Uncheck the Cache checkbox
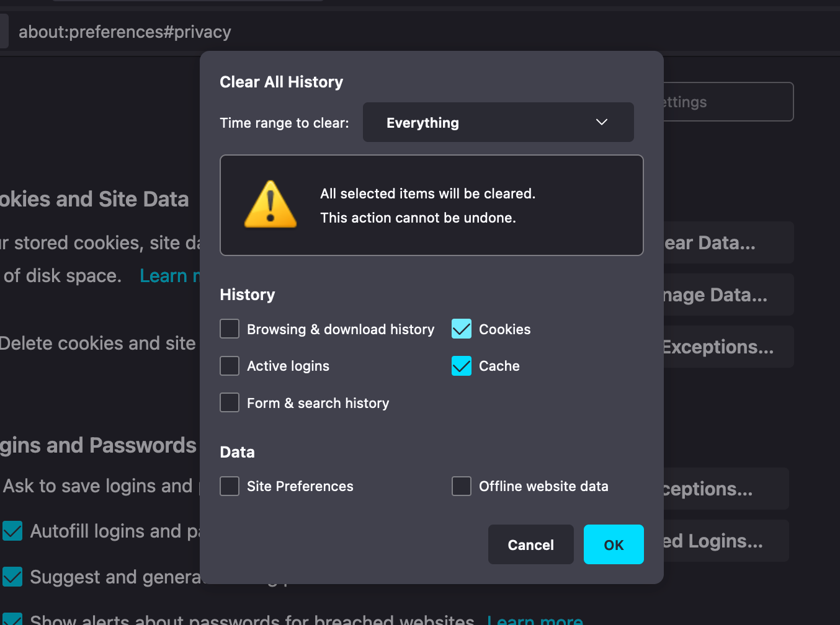 click(462, 366)
